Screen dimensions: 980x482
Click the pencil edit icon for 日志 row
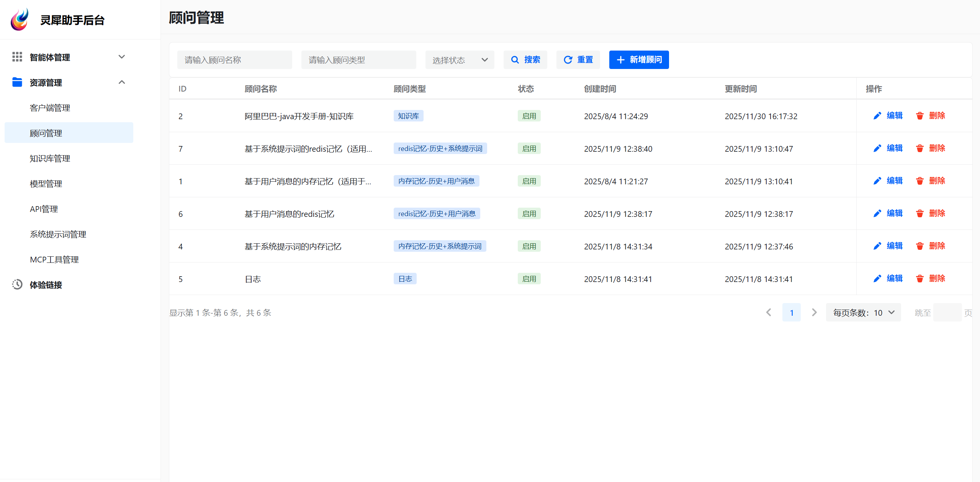click(877, 279)
